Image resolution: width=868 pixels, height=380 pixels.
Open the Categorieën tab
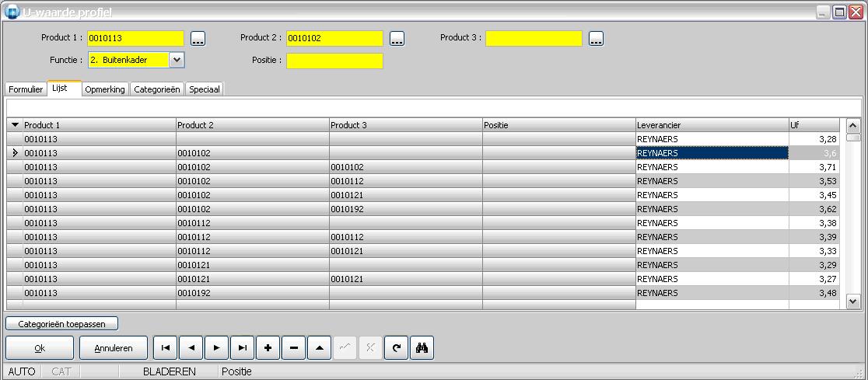point(157,89)
